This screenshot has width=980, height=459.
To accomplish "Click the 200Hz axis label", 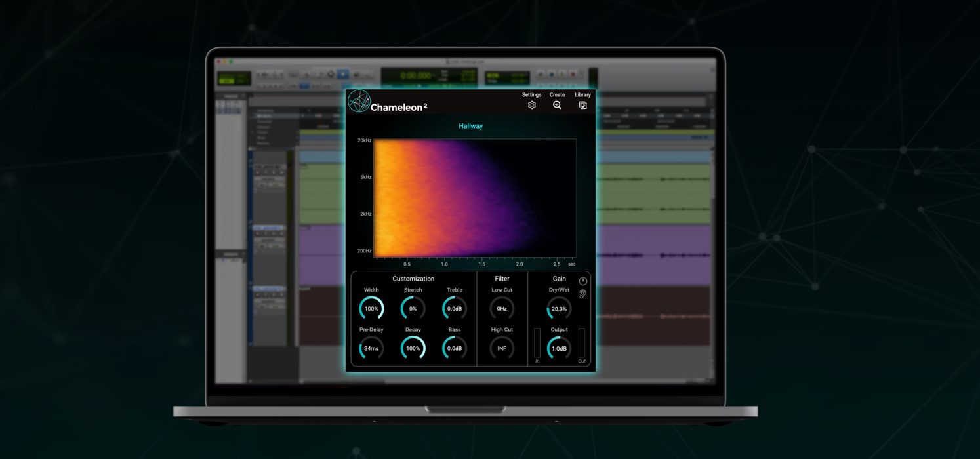I will pyautogui.click(x=364, y=250).
